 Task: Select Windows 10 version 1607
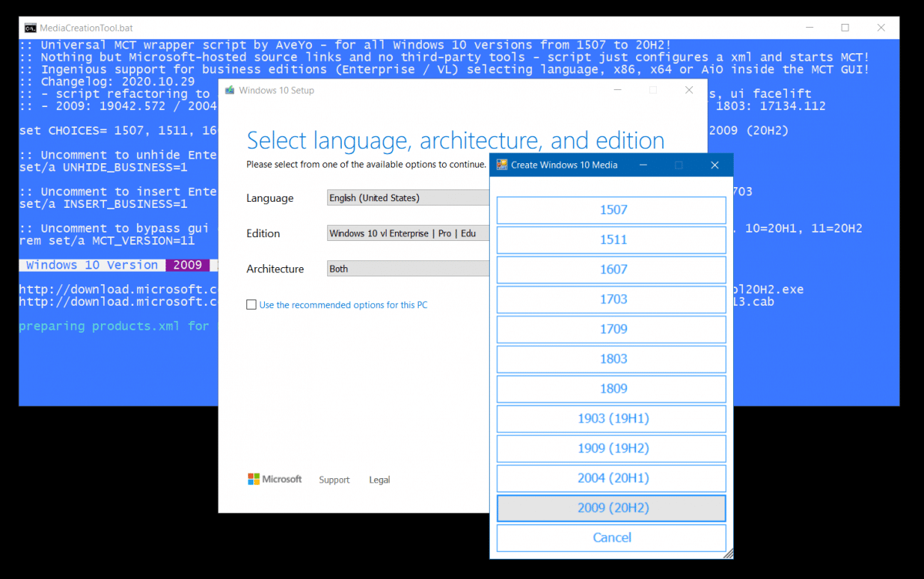611,269
